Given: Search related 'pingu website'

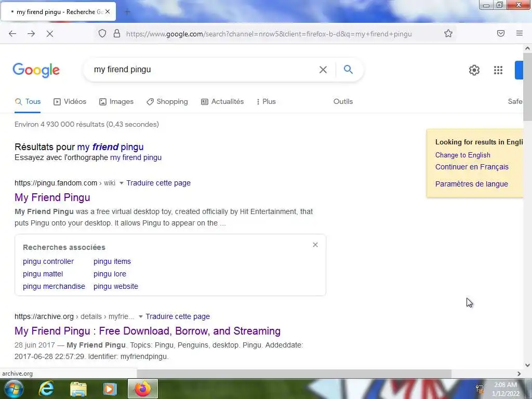Looking at the screenshot, I should pyautogui.click(x=116, y=286).
